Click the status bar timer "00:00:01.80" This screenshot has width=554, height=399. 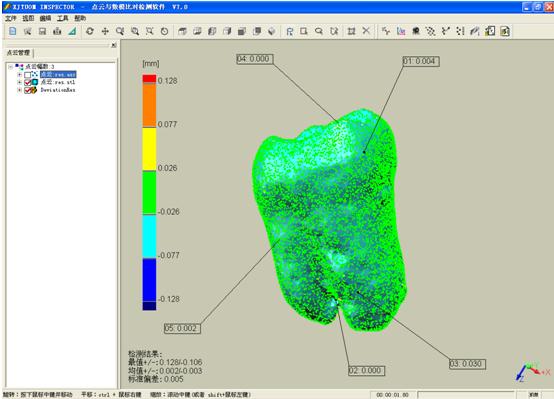click(x=392, y=395)
